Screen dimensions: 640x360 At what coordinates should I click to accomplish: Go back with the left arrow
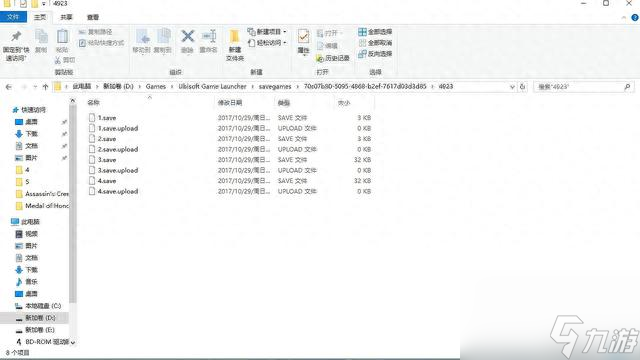click(x=9, y=87)
